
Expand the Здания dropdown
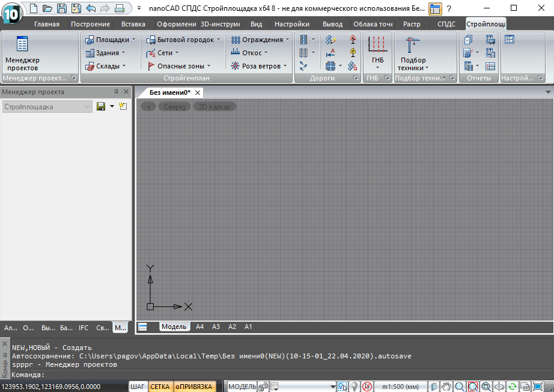[x=123, y=53]
